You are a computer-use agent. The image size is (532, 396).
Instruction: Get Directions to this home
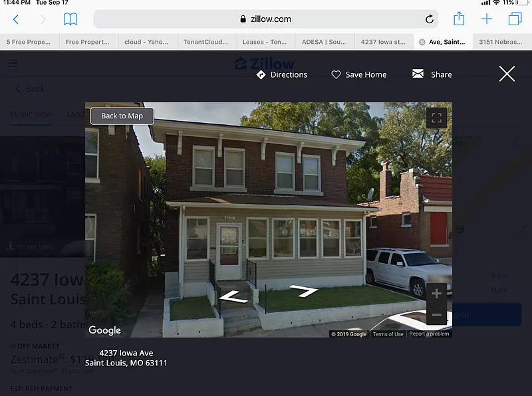pyautogui.click(x=282, y=74)
